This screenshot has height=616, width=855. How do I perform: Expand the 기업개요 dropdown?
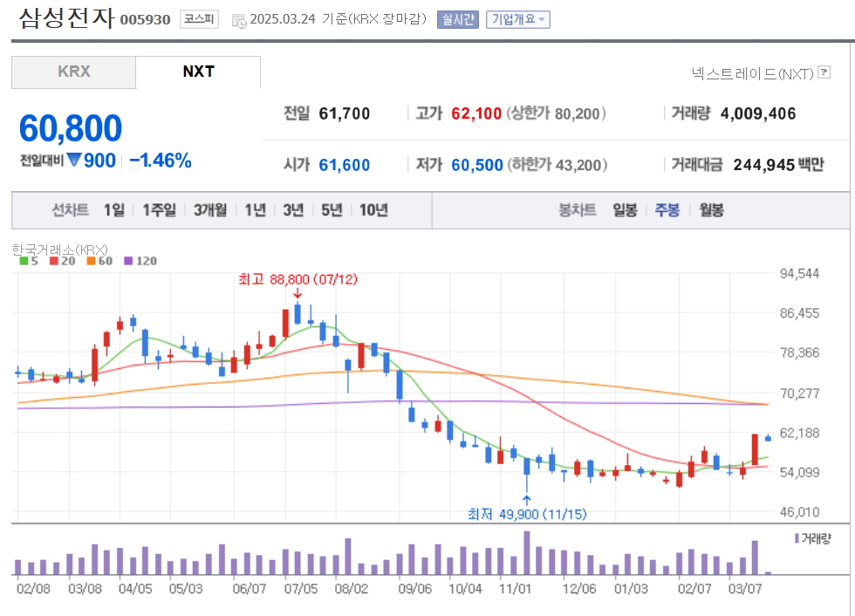518,19
